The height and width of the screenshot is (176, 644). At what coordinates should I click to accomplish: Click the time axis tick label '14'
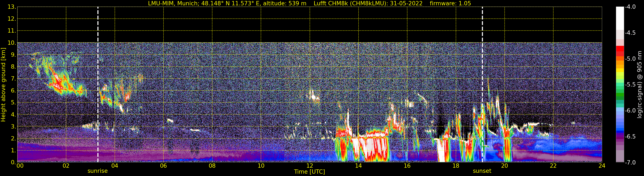pos(358,166)
